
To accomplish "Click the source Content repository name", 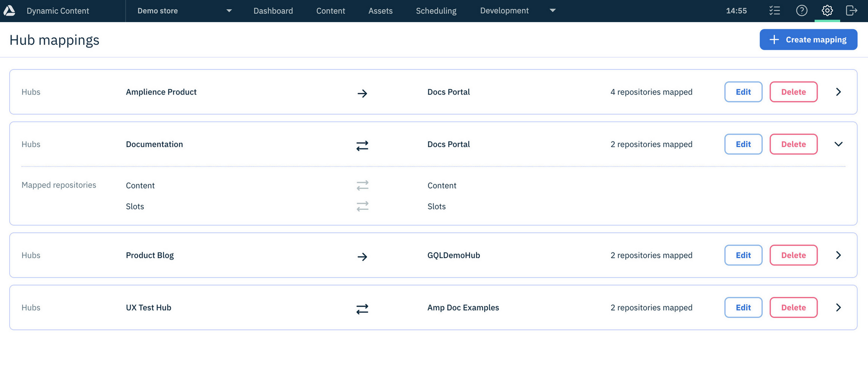I will tap(140, 185).
